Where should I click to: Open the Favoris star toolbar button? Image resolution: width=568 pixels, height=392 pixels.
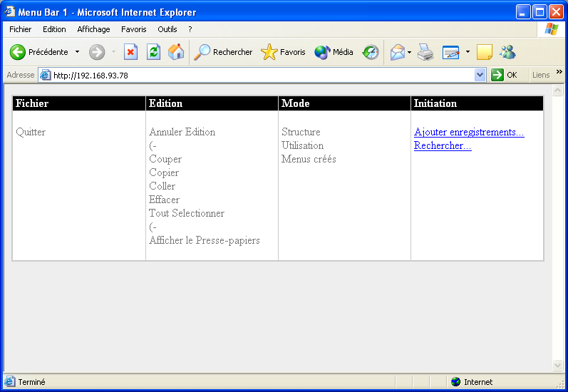point(283,52)
